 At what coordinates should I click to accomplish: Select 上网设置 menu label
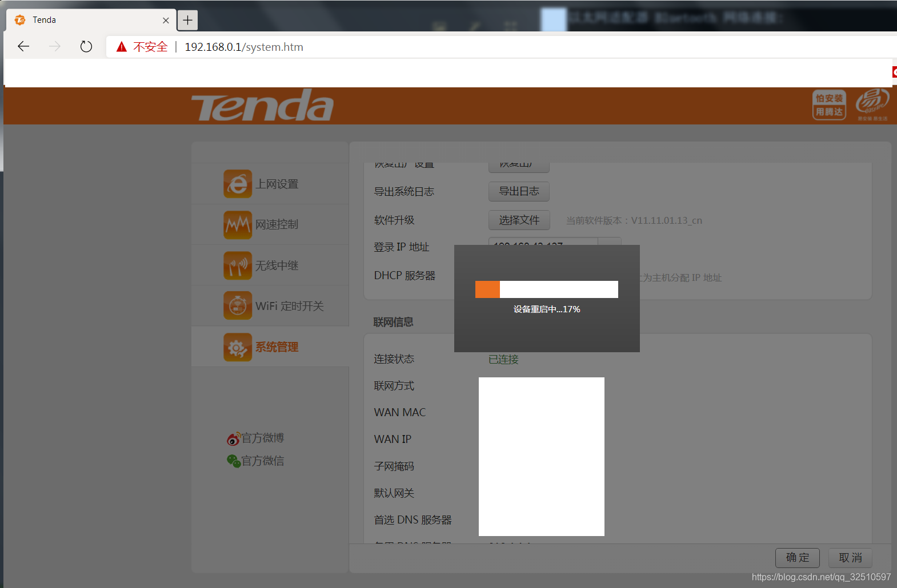pyautogui.click(x=277, y=184)
